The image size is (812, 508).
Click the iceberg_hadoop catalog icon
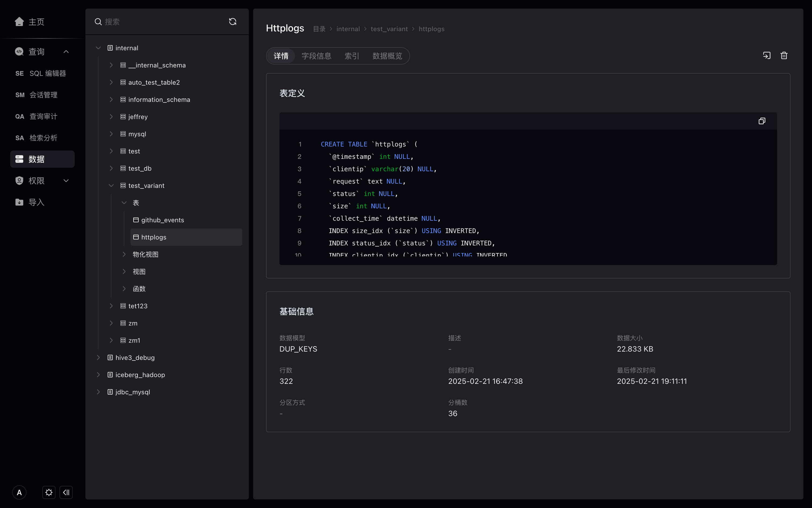pyautogui.click(x=110, y=375)
